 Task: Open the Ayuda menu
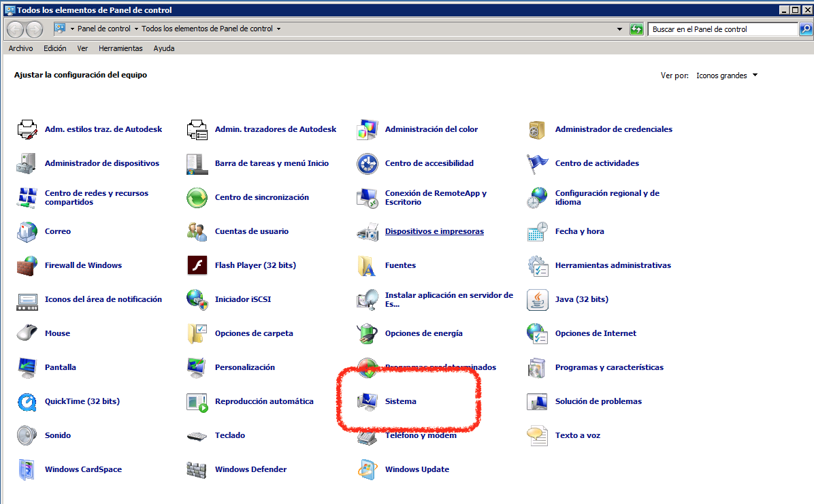click(x=164, y=48)
